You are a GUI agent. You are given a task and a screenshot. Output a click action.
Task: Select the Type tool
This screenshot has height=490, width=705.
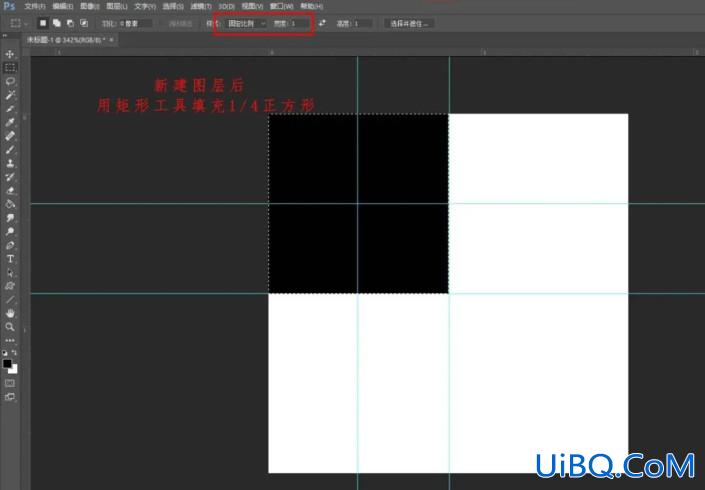[x=10, y=259]
